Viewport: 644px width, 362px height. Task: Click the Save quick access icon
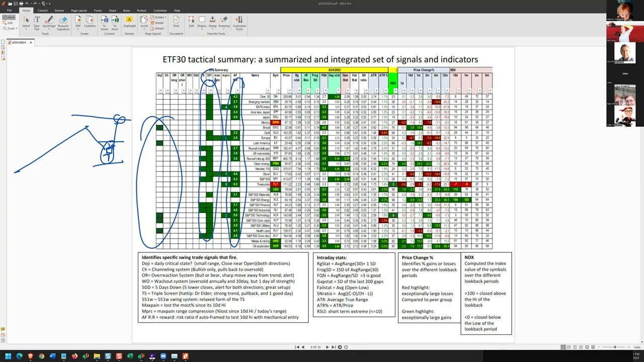coord(16,3)
